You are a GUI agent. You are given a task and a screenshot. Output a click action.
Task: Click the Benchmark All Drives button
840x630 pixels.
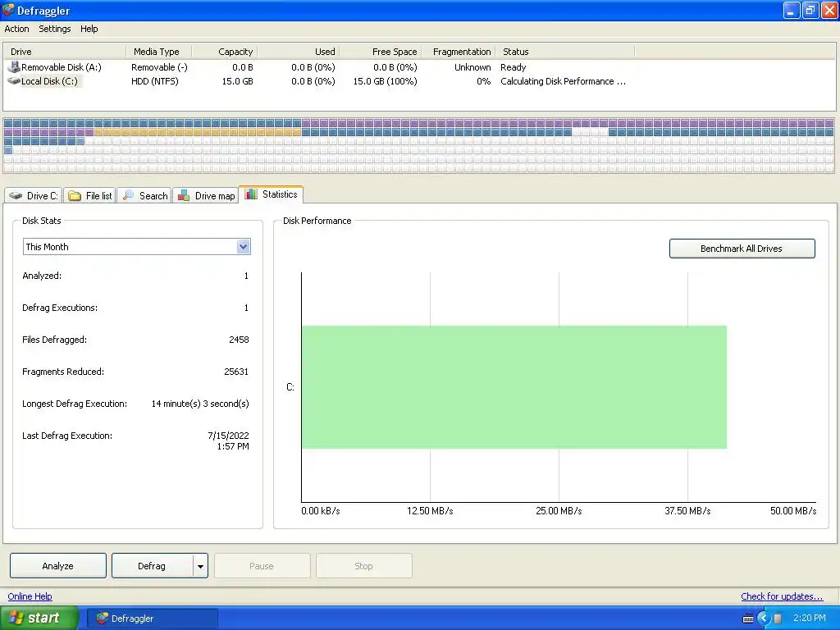pyautogui.click(x=742, y=249)
